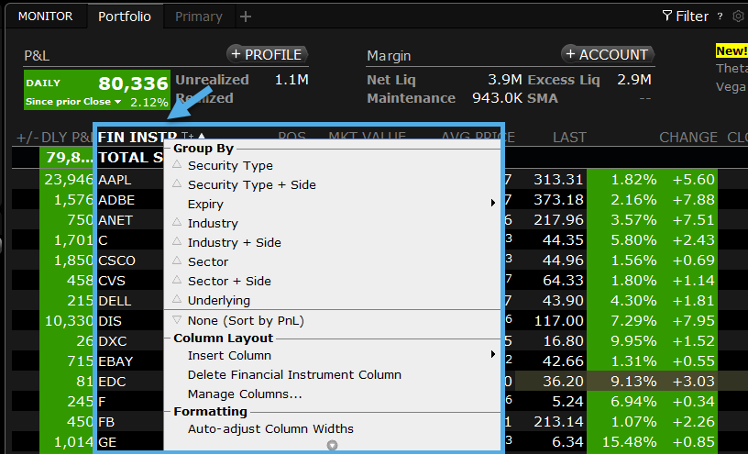The image size is (748, 454).
Task: Choose Delete Financial Instrument Column
Action: click(x=294, y=375)
